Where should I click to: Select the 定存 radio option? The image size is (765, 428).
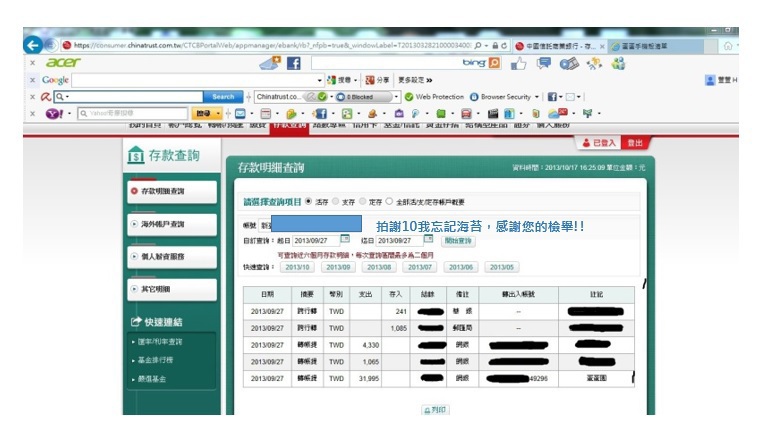point(361,200)
